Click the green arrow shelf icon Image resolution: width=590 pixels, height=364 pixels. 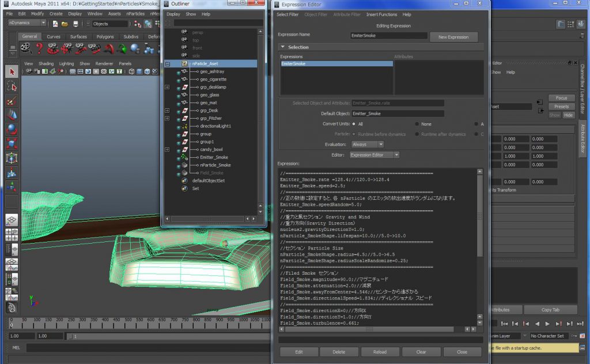pyautogui.click(x=122, y=48)
